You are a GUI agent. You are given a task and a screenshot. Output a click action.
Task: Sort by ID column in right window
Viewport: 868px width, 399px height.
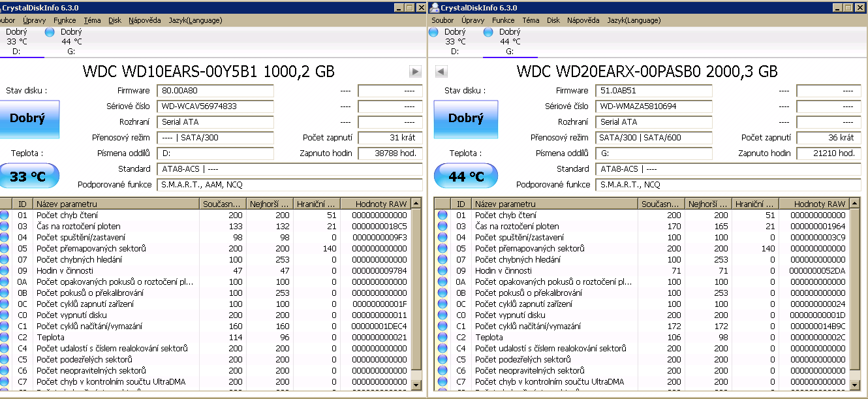click(461, 204)
